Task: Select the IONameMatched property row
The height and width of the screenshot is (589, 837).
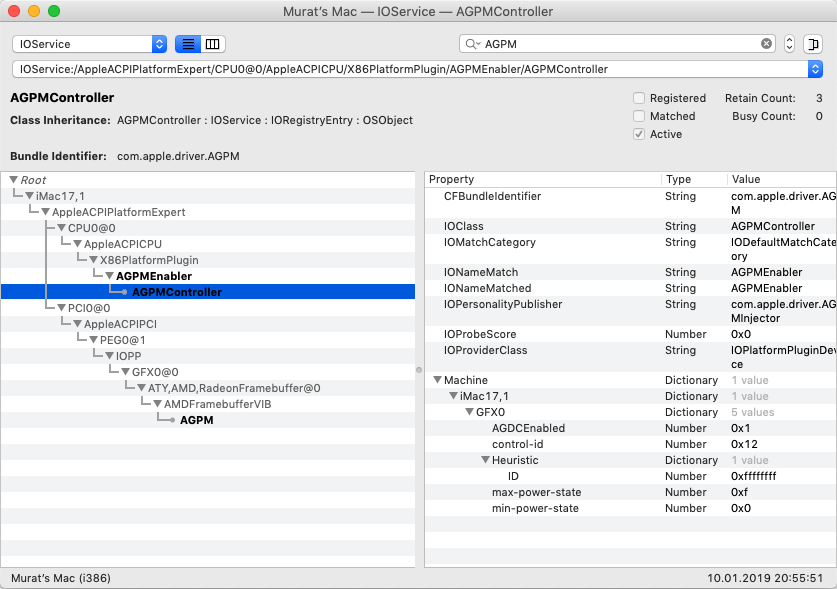Action: coord(630,288)
